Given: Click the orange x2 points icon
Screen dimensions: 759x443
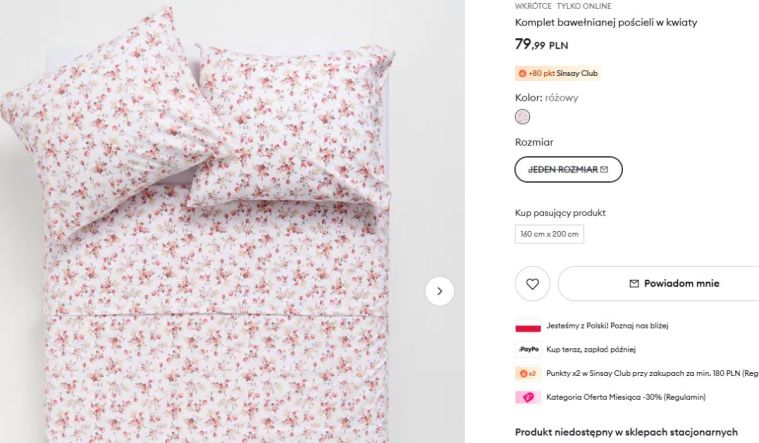Looking at the screenshot, I should (x=527, y=373).
